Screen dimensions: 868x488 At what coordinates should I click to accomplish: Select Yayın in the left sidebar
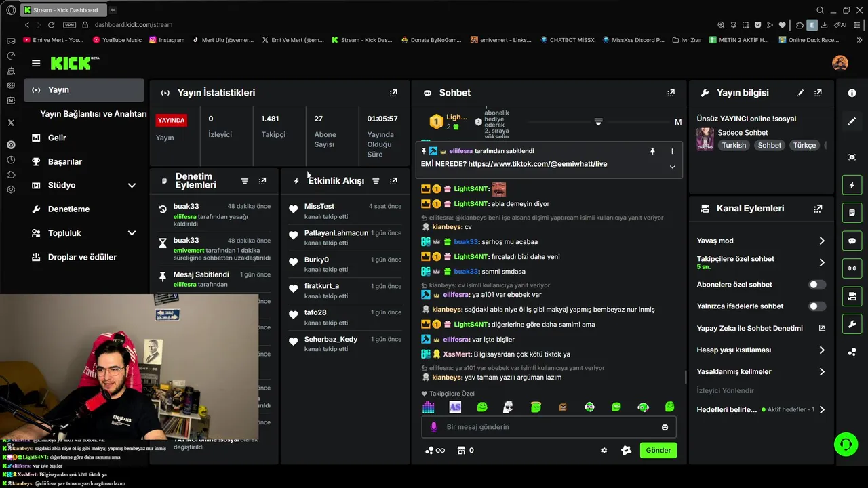click(84, 89)
